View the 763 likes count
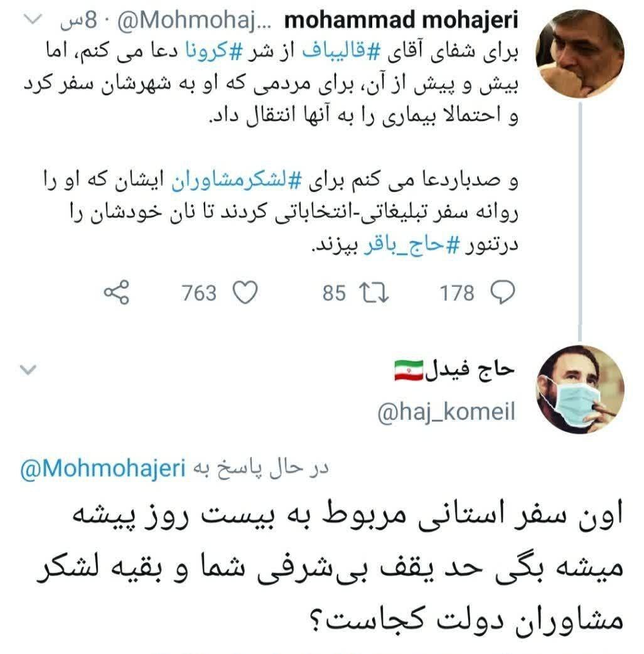Image resolution: width=644 pixels, height=654 pixels. [x=200, y=292]
